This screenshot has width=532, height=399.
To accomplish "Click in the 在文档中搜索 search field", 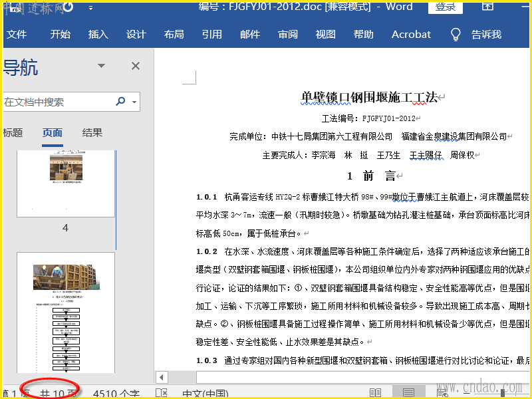I will click(x=57, y=102).
